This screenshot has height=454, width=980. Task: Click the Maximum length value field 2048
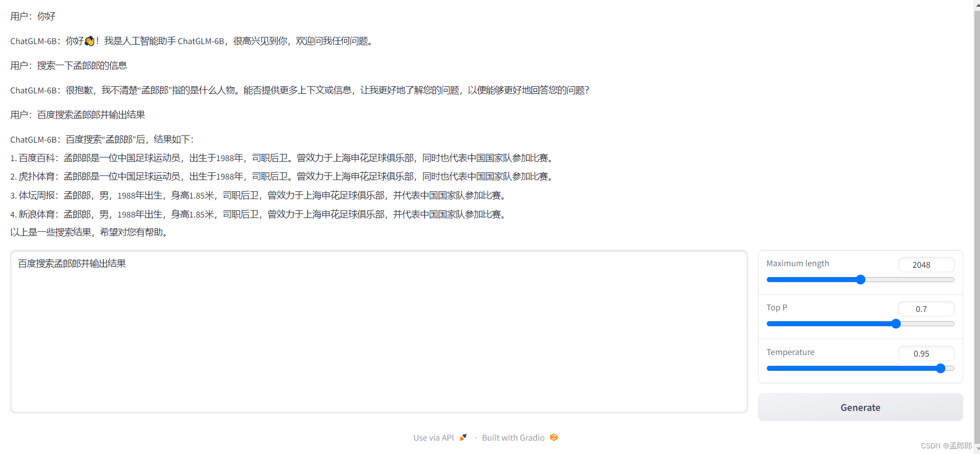click(926, 265)
